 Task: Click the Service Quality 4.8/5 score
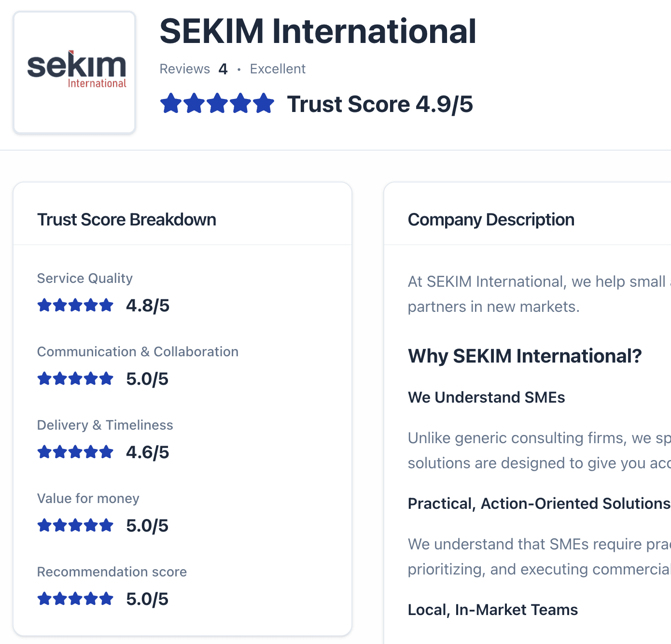148,306
